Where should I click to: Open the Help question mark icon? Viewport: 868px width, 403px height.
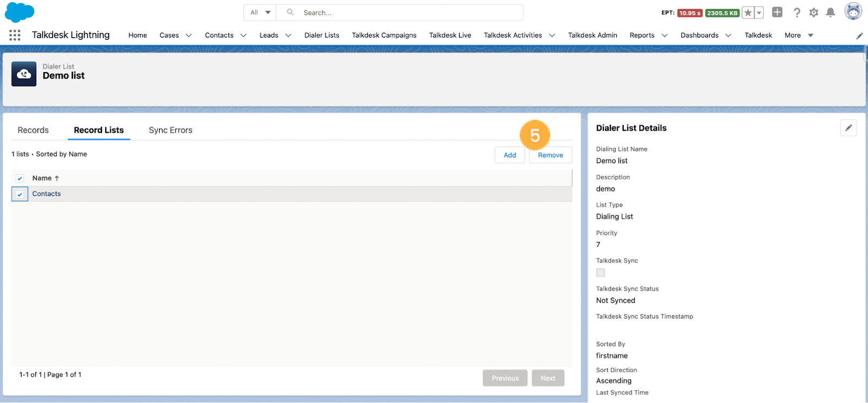tap(797, 12)
